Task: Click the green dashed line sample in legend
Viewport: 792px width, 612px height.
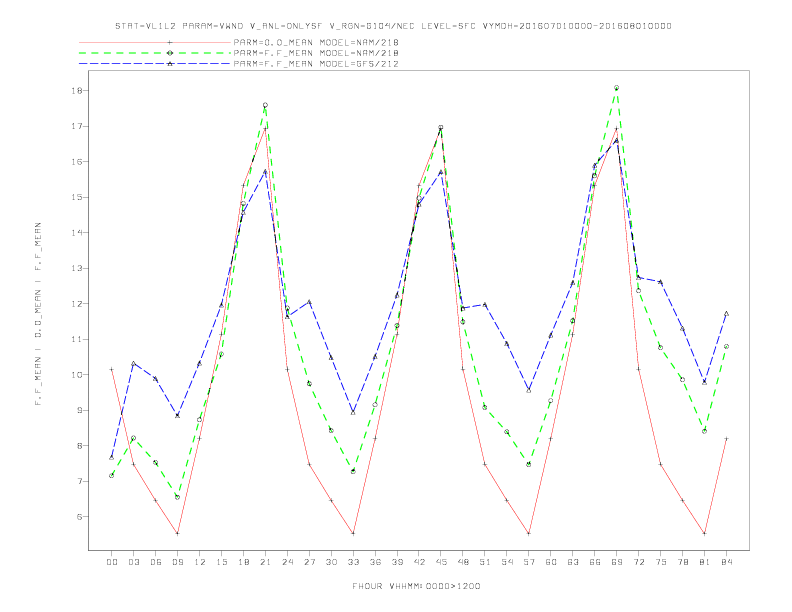Action: click(155, 53)
